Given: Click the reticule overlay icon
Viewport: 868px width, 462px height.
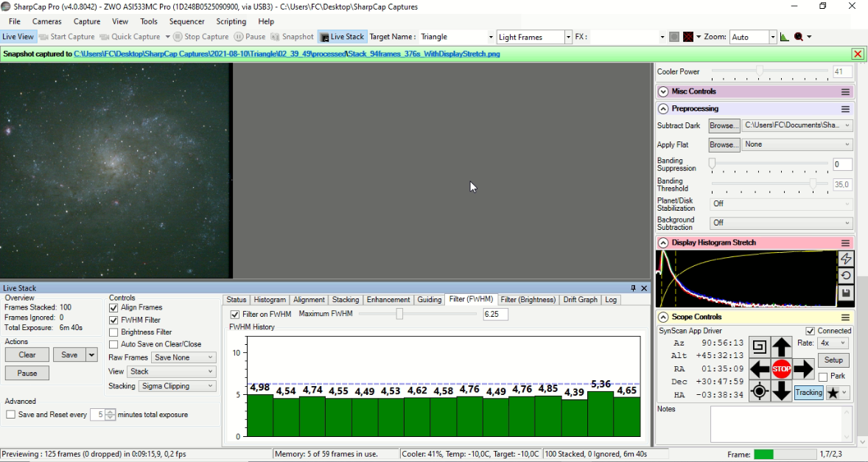Looking at the screenshot, I should [688, 37].
